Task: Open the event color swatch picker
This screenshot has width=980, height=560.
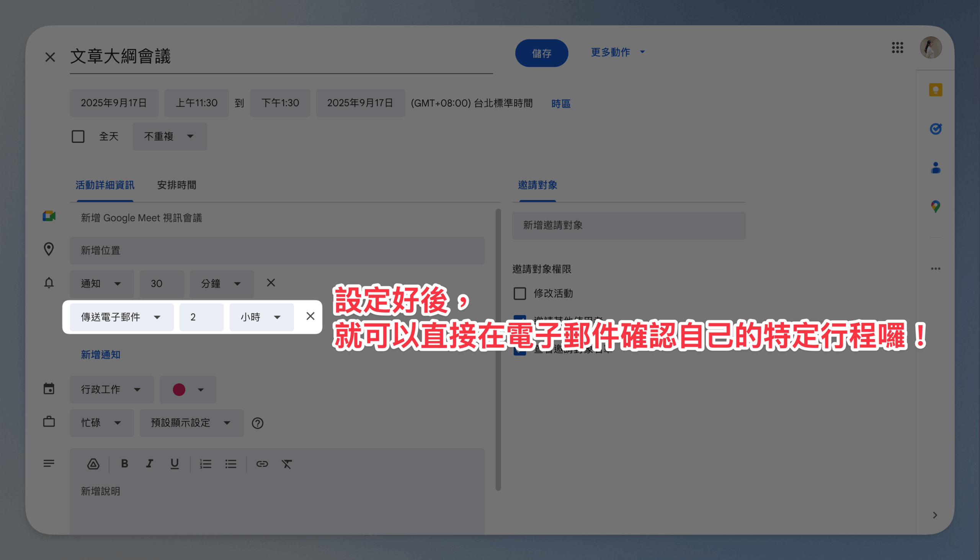Action: (x=188, y=390)
